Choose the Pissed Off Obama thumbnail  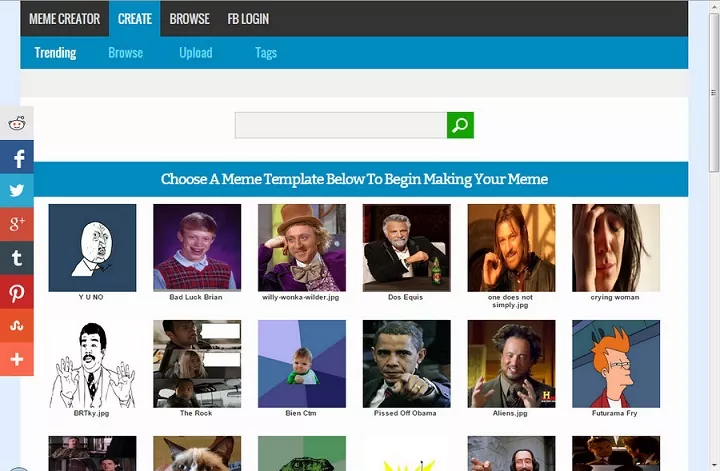(406, 364)
